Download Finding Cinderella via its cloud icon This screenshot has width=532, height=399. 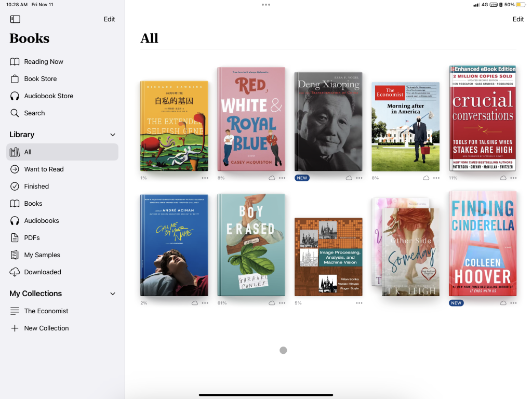coord(503,303)
